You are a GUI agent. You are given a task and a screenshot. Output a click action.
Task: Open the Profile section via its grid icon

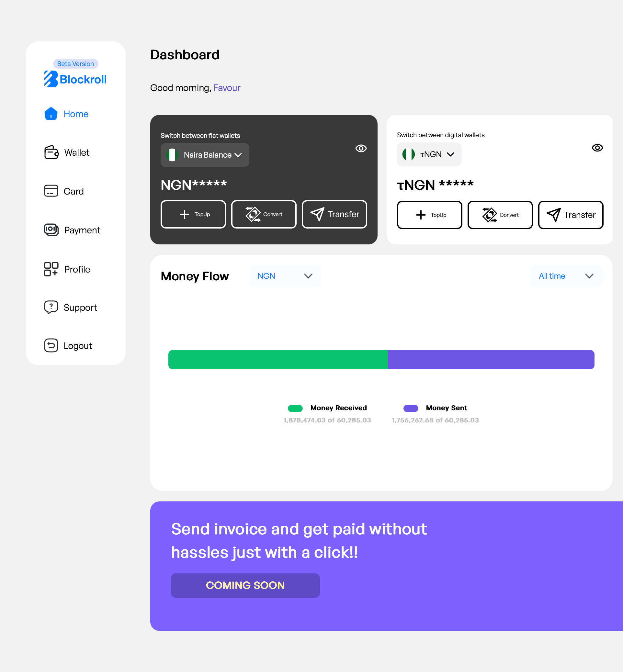click(51, 269)
